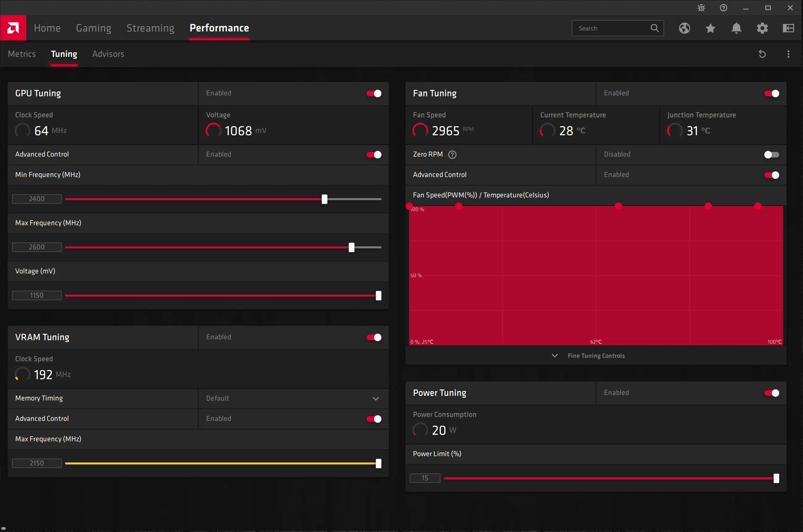Open the notifications bell icon

(736, 28)
